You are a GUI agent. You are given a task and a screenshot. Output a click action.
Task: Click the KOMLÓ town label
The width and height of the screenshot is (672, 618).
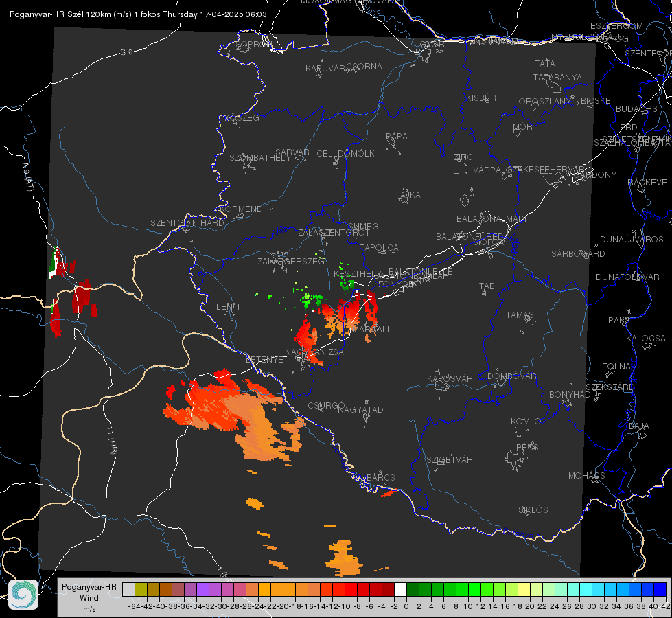526,422
